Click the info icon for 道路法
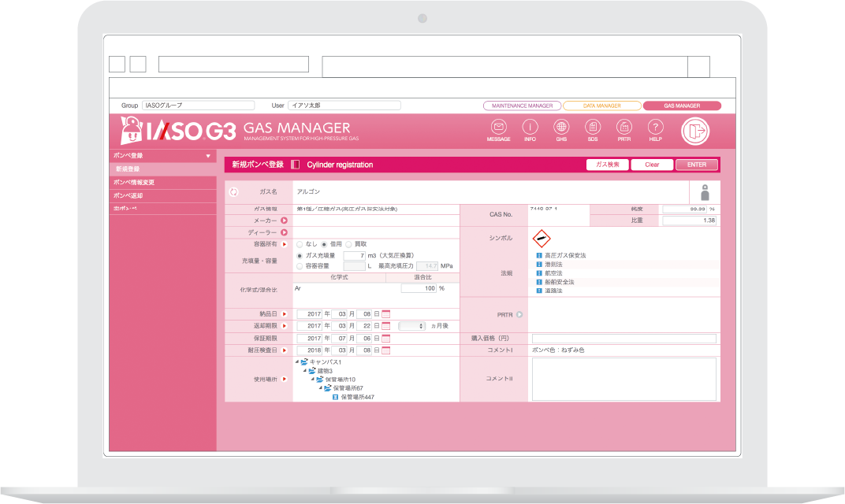 pyautogui.click(x=539, y=291)
